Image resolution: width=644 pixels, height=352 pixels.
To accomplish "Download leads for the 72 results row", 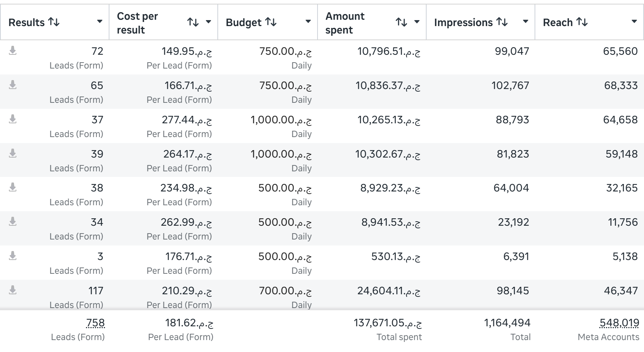I will pos(13,50).
